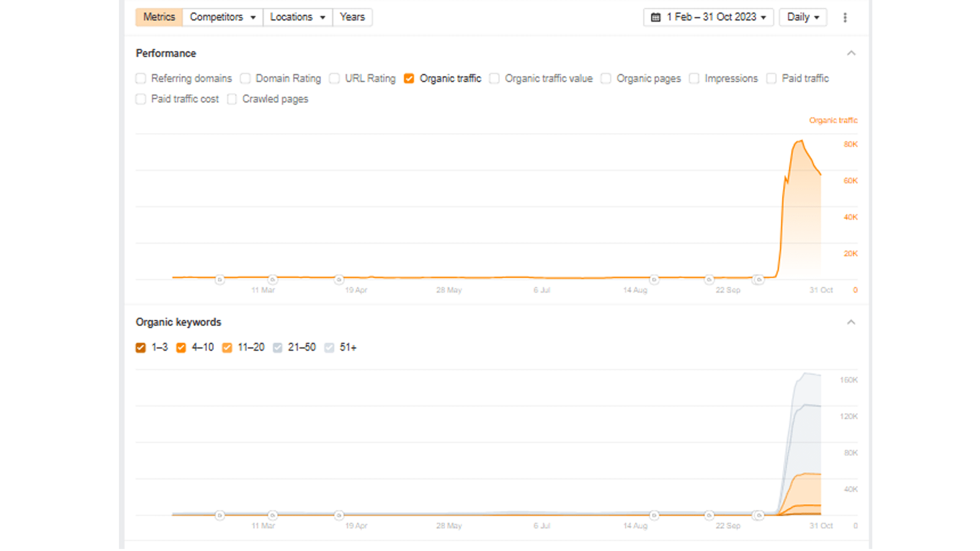Click the update marker near 14 Aug on Performance chart
Viewport: 980px width, 551px height.
pos(654,280)
